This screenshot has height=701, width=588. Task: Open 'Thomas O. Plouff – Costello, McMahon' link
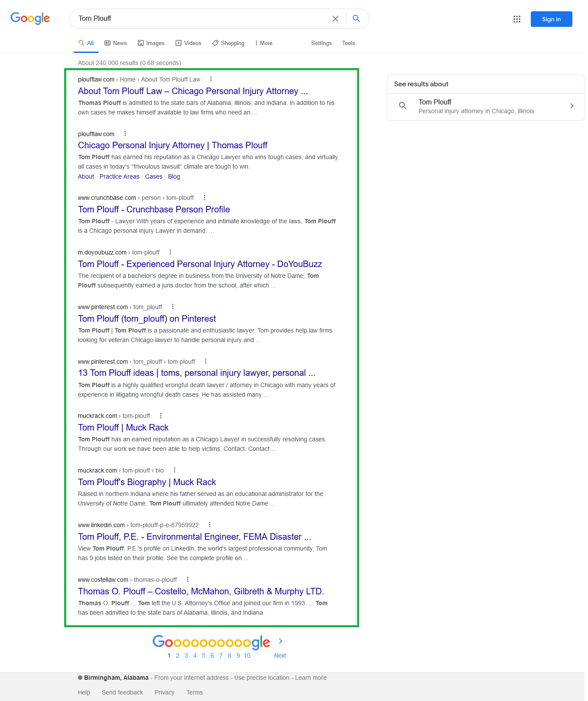tap(201, 591)
